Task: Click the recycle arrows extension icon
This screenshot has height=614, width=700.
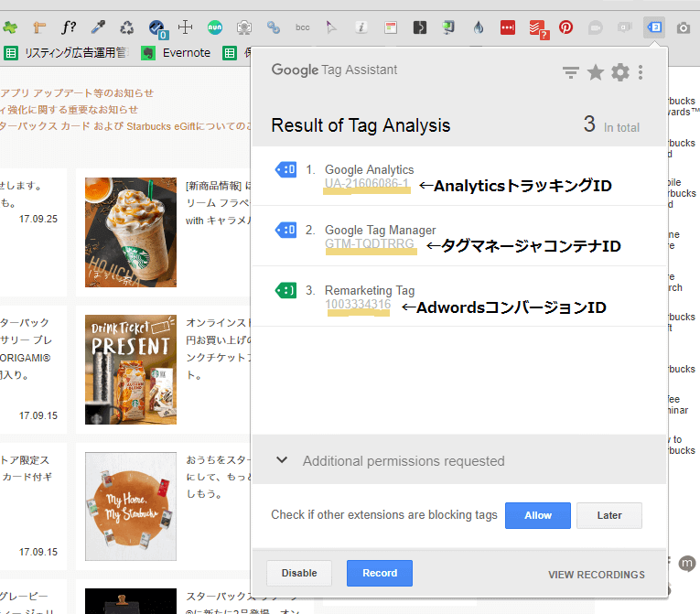Action: point(127,27)
